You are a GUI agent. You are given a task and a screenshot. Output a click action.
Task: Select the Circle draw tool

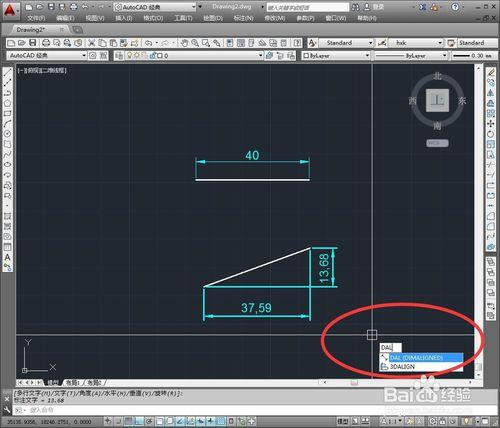tap(7, 134)
